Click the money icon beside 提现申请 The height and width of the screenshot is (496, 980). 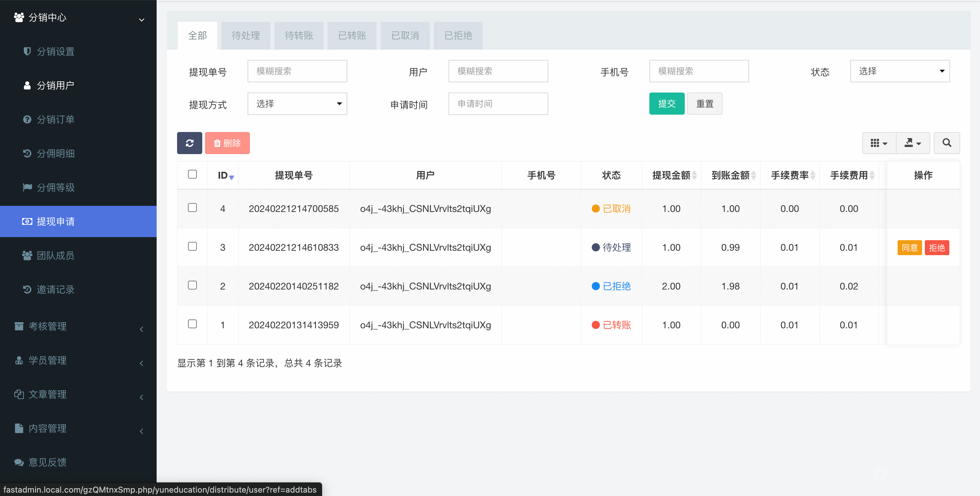point(27,221)
